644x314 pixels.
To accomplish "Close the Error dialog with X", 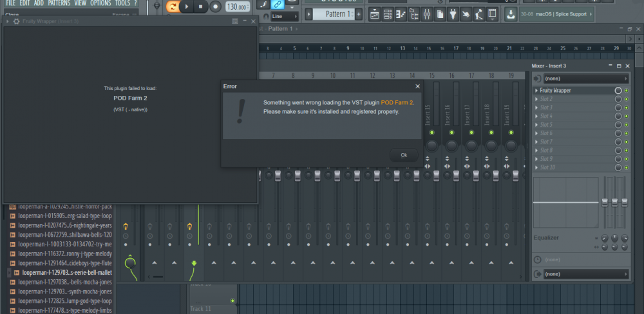I will 418,86.
